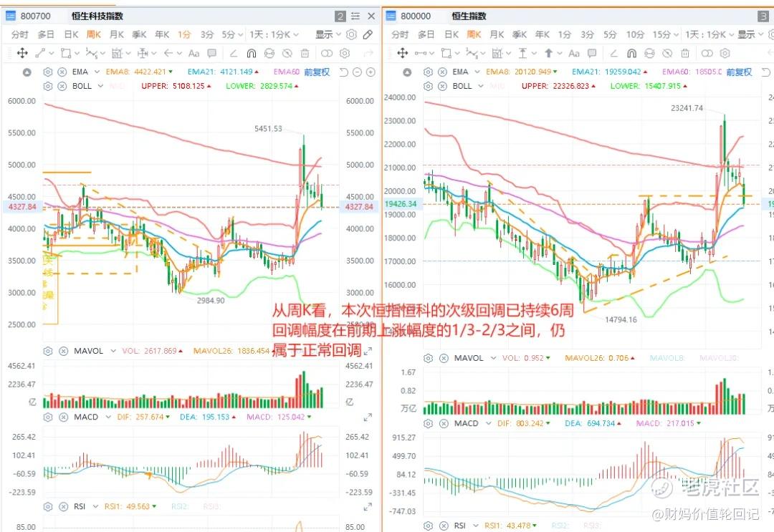Open EMA indicator settings in 恒生科技指数 chart
The width and height of the screenshot is (774, 532).
point(48,72)
